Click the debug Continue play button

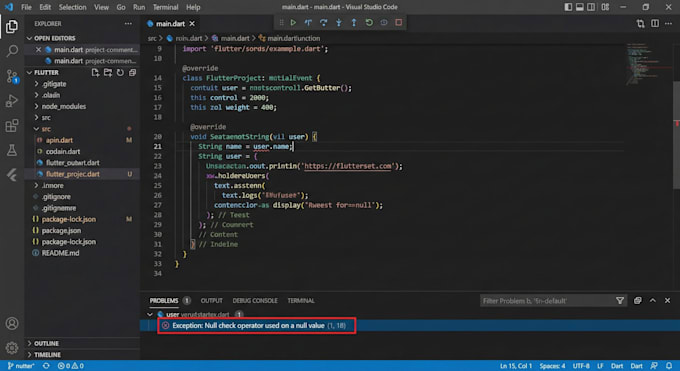[x=294, y=23]
